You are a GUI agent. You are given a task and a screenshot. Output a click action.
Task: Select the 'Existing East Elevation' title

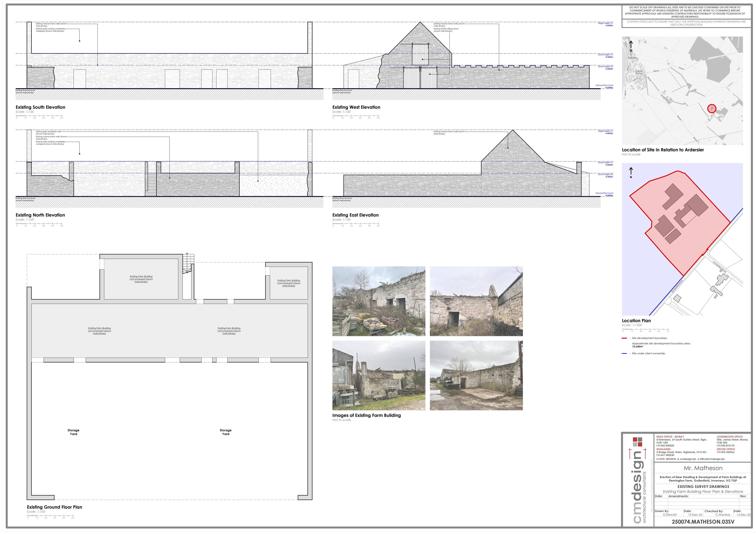356,215
